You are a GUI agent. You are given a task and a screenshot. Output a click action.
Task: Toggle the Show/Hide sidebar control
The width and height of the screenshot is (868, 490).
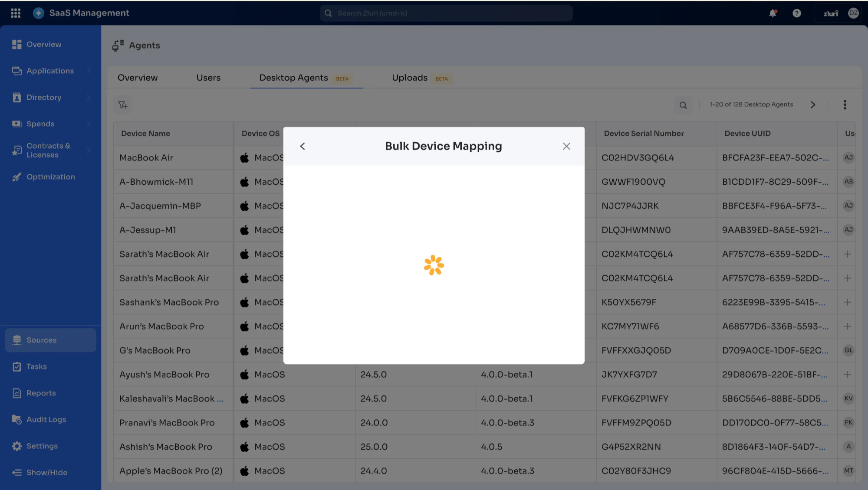46,472
